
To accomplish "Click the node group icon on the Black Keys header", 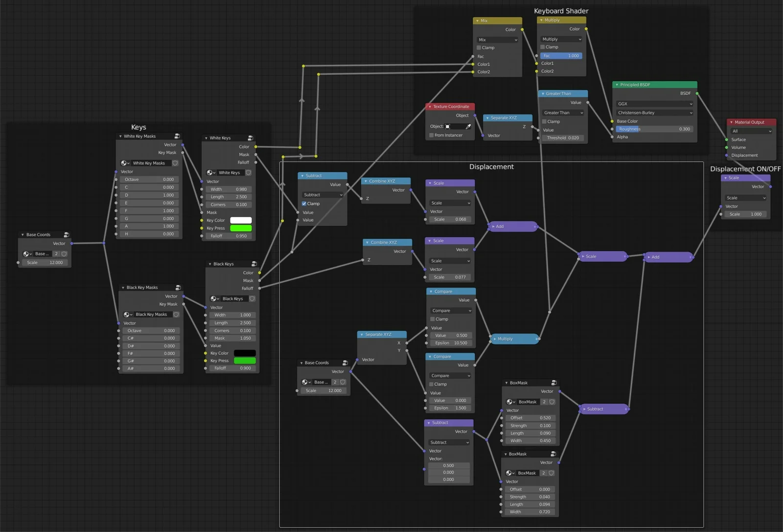I will click(x=254, y=263).
